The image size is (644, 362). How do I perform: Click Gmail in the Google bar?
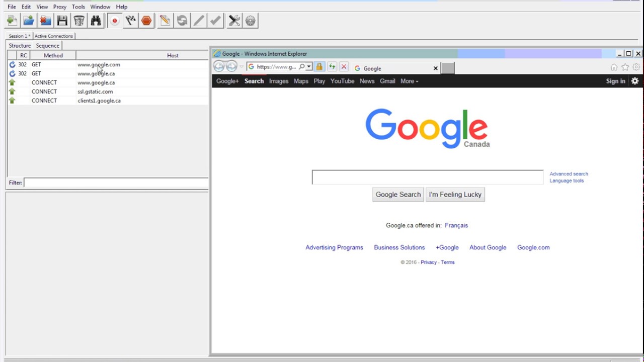[387, 81]
